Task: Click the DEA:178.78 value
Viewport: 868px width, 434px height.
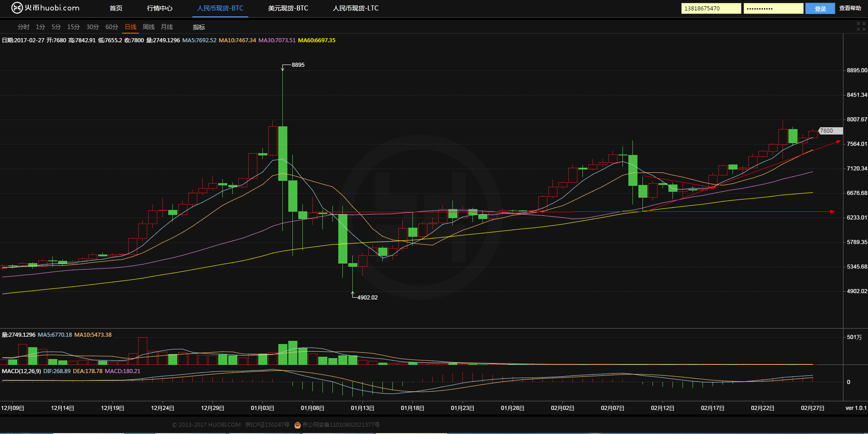Action: tap(88, 371)
